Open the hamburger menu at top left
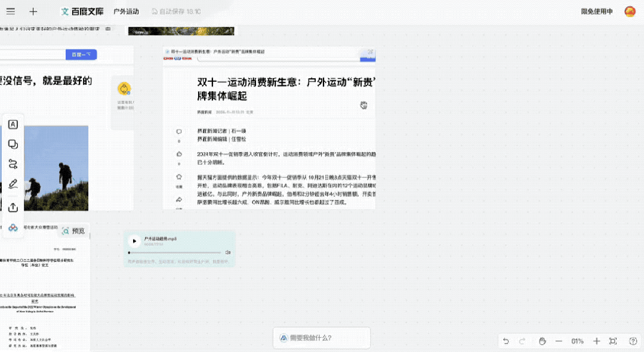 (11, 11)
